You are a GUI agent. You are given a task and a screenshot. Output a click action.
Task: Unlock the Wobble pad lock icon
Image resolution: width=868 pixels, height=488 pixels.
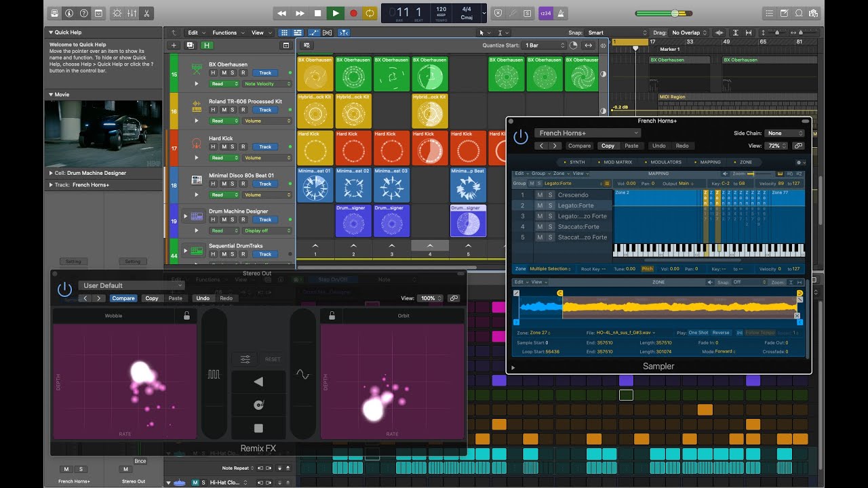tap(186, 316)
